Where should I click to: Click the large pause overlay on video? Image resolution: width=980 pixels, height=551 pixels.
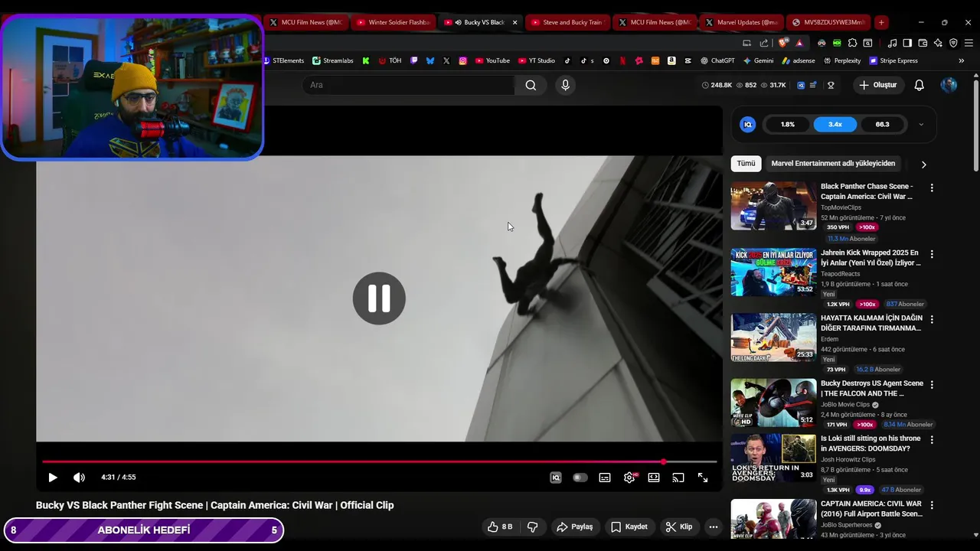pyautogui.click(x=379, y=298)
